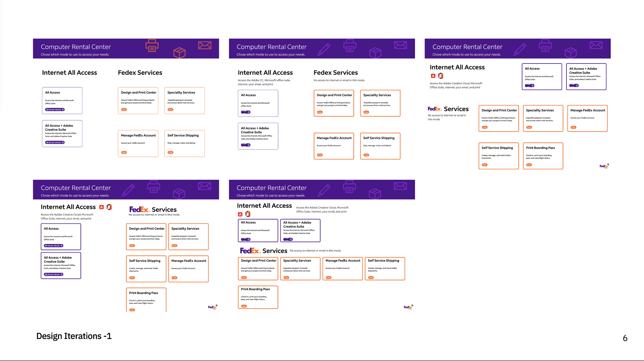Click the Design Iterations -1 slide title
Image resolution: width=644 pixels, height=361 pixels.
[74, 336]
